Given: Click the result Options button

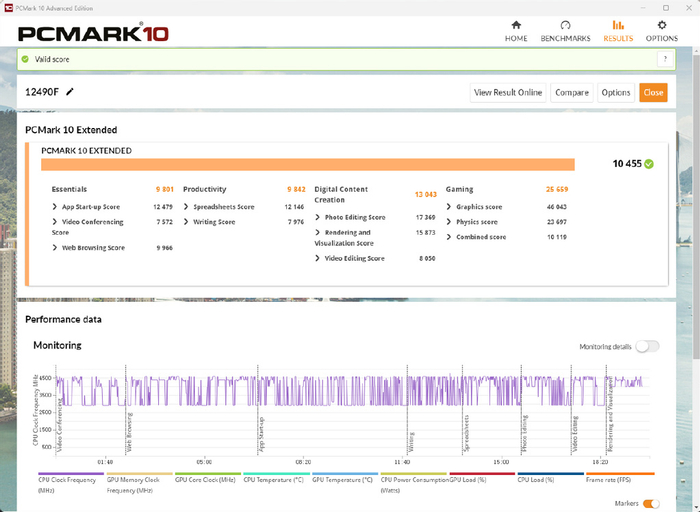Looking at the screenshot, I should pos(616,92).
